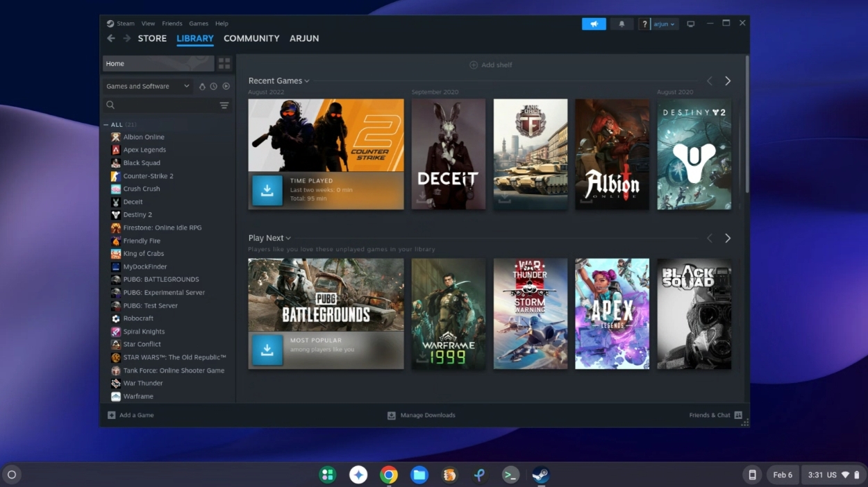This screenshot has height=487, width=868.
Task: Open the Deceit game cover
Action: (x=449, y=154)
